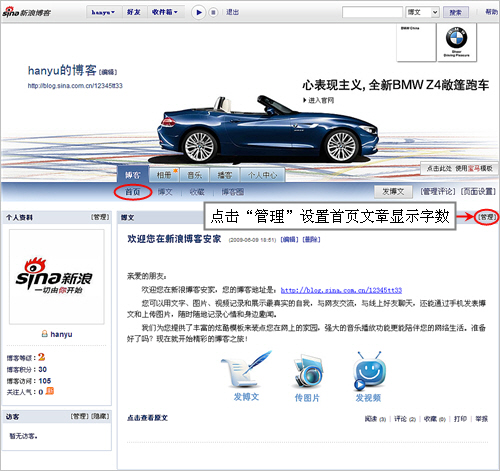Click the 举报 report link

[x=482, y=419]
